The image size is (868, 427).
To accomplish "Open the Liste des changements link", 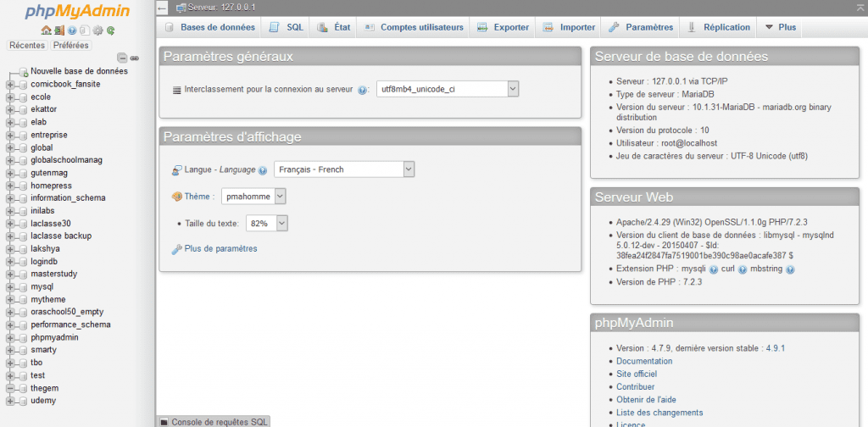I will 659,412.
